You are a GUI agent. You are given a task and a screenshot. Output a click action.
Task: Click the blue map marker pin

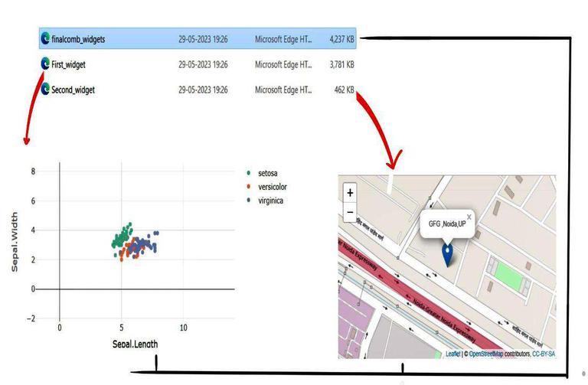447,255
